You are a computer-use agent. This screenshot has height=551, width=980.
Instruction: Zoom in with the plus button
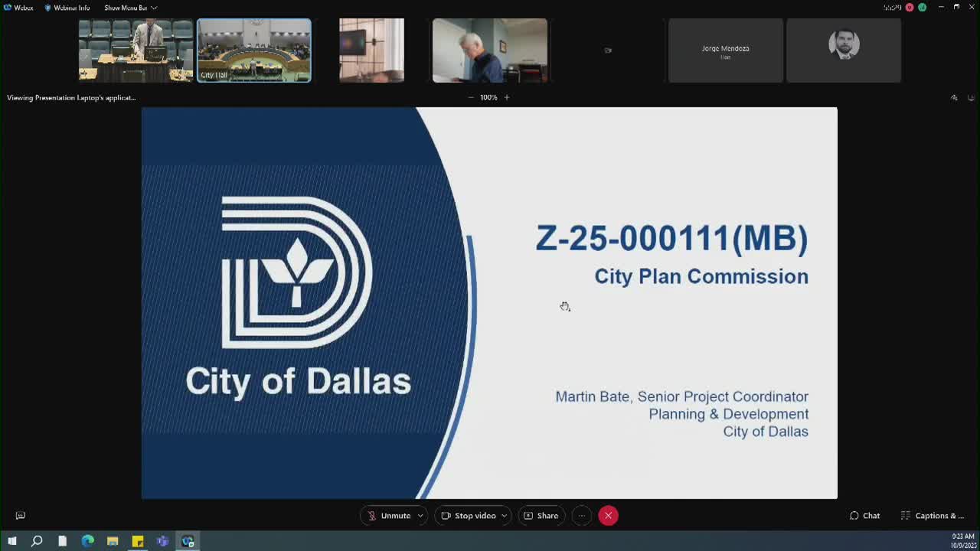[x=506, y=97]
